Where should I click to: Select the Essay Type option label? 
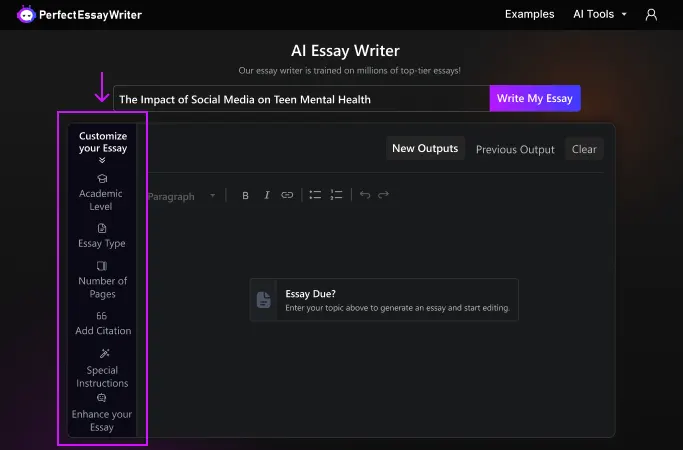click(102, 243)
